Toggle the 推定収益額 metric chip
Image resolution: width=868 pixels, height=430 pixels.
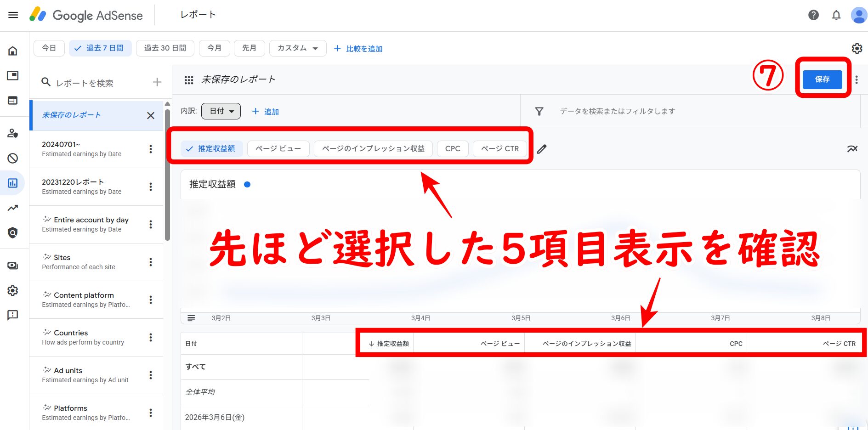coord(212,149)
